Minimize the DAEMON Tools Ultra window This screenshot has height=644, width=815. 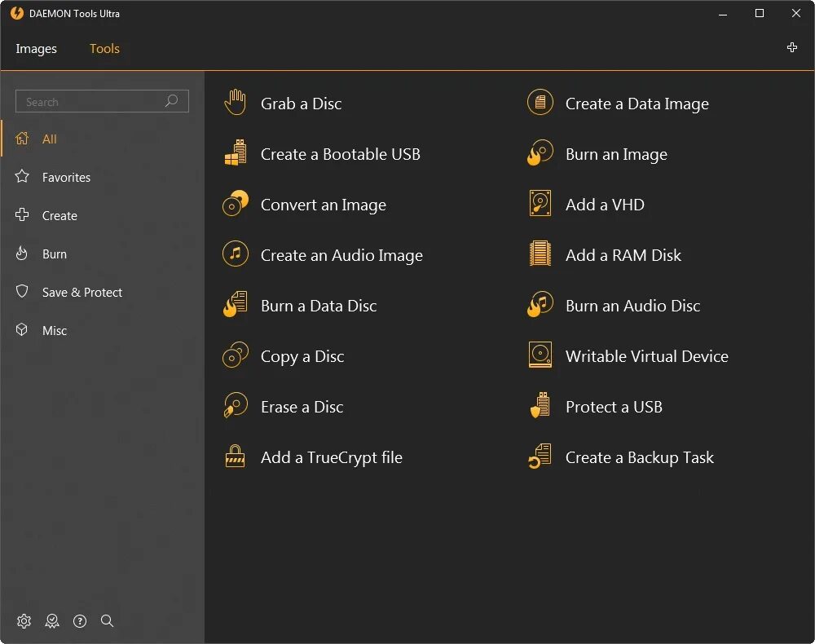pyautogui.click(x=722, y=14)
